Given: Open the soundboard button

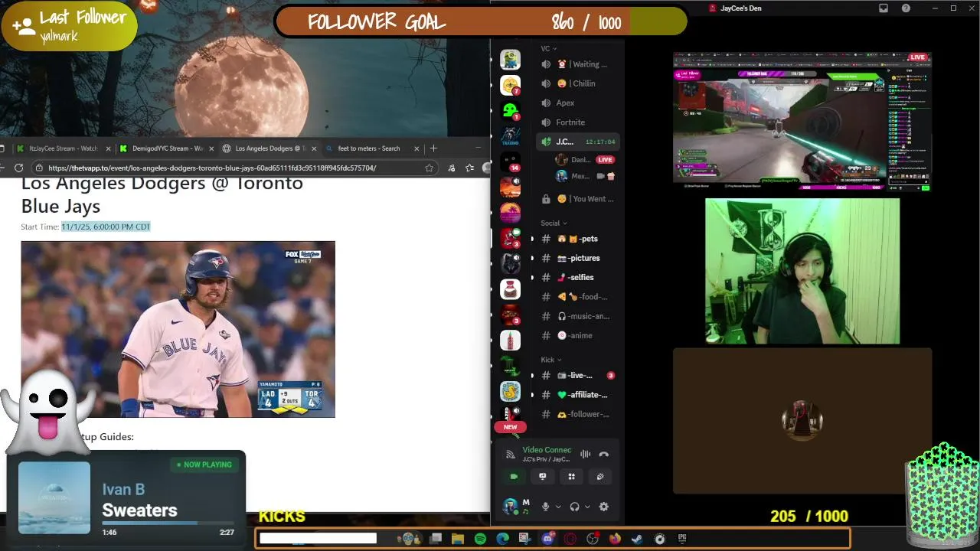Looking at the screenshot, I should tap(600, 476).
